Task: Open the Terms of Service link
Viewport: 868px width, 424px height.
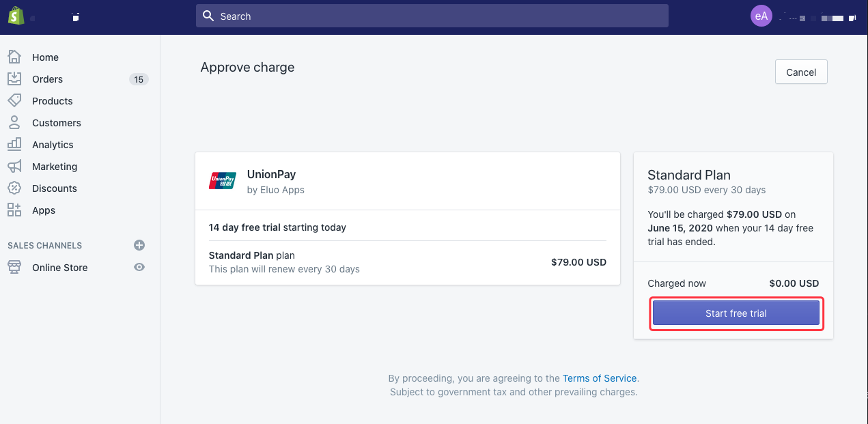Action: point(600,378)
